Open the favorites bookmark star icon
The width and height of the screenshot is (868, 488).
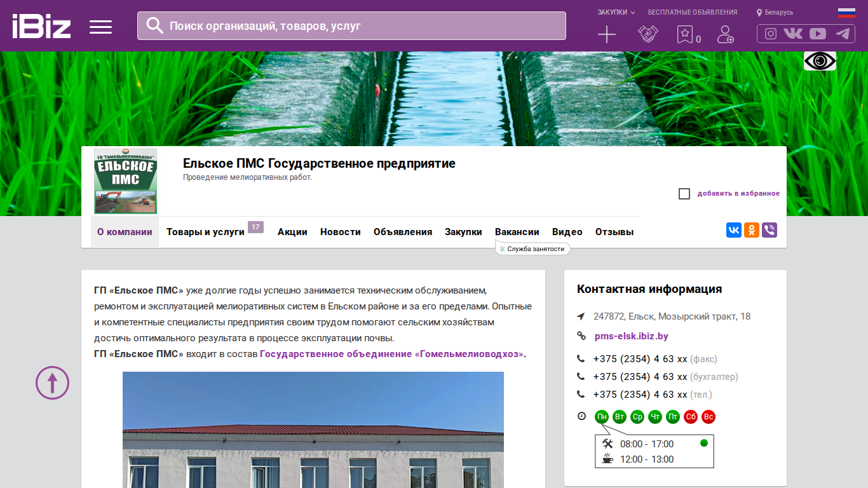pos(685,34)
